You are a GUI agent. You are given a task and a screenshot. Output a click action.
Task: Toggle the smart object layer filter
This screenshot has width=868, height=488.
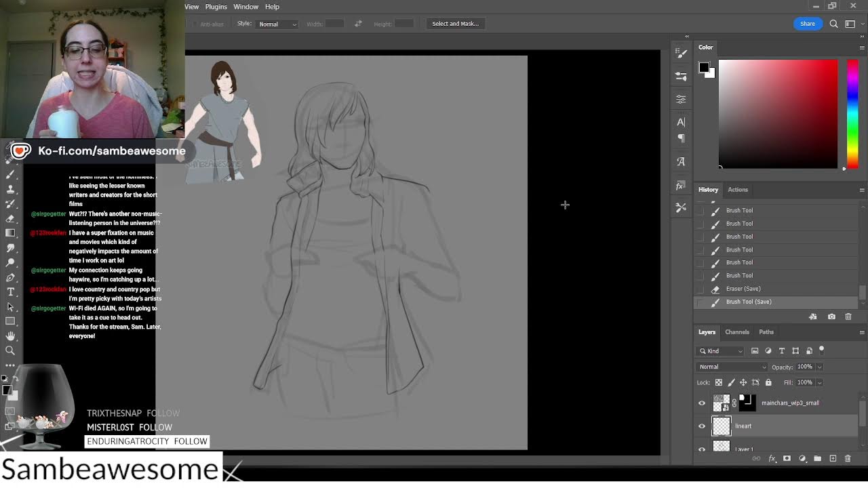tap(809, 351)
